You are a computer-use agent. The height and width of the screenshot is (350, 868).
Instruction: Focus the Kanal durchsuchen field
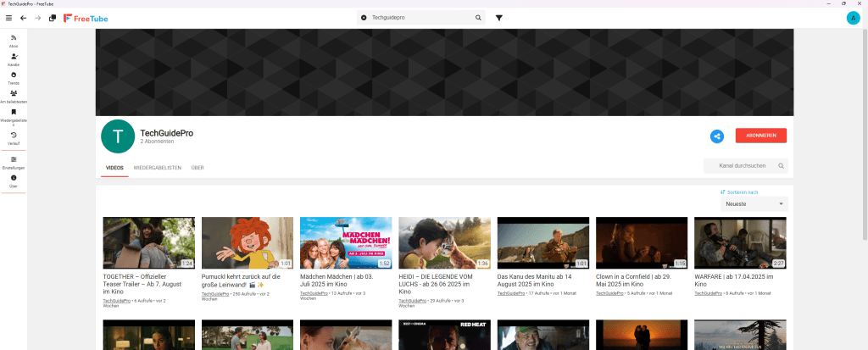[746, 165]
